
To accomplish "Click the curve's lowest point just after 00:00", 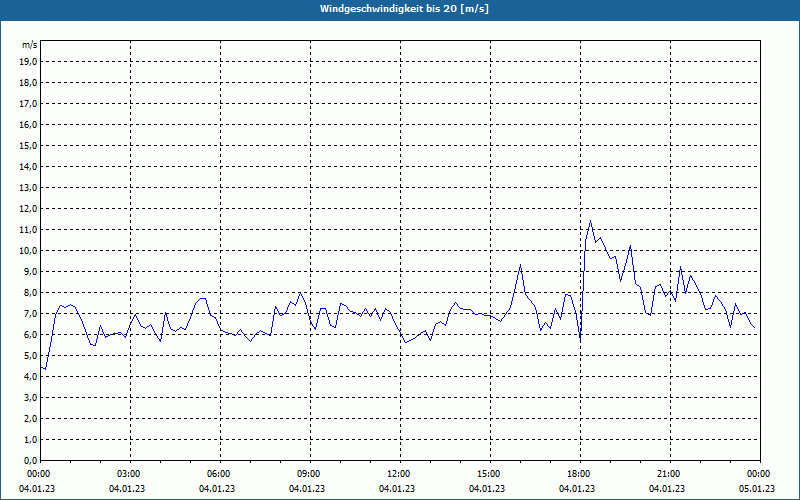I will tap(45, 369).
